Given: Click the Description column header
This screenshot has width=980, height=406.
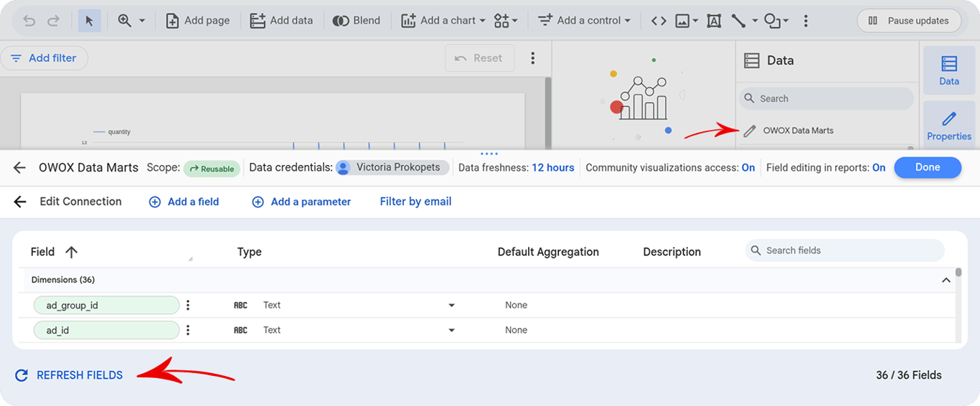Looking at the screenshot, I should pyautogui.click(x=672, y=252).
